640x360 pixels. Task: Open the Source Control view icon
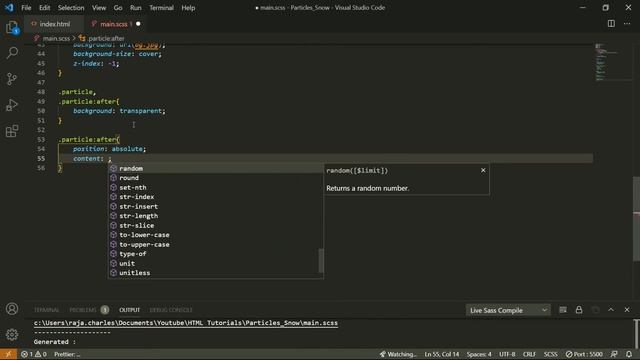coord(12,79)
